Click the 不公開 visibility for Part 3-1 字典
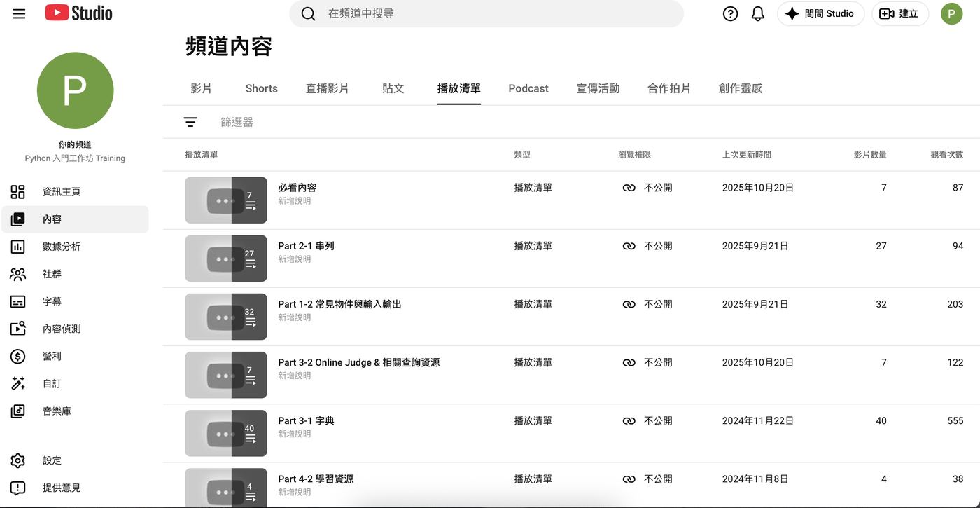The height and width of the screenshot is (508, 980). click(647, 420)
